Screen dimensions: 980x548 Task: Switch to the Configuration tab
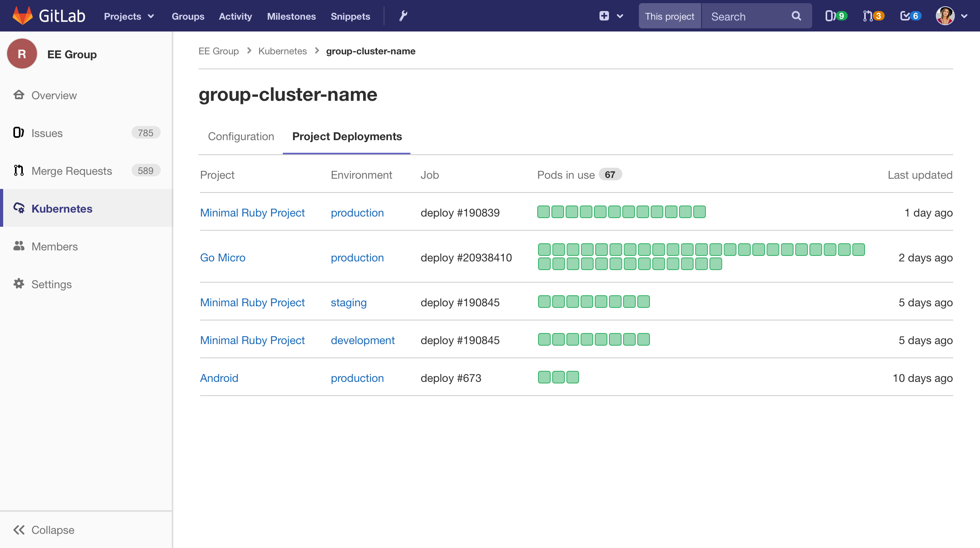[x=240, y=137]
